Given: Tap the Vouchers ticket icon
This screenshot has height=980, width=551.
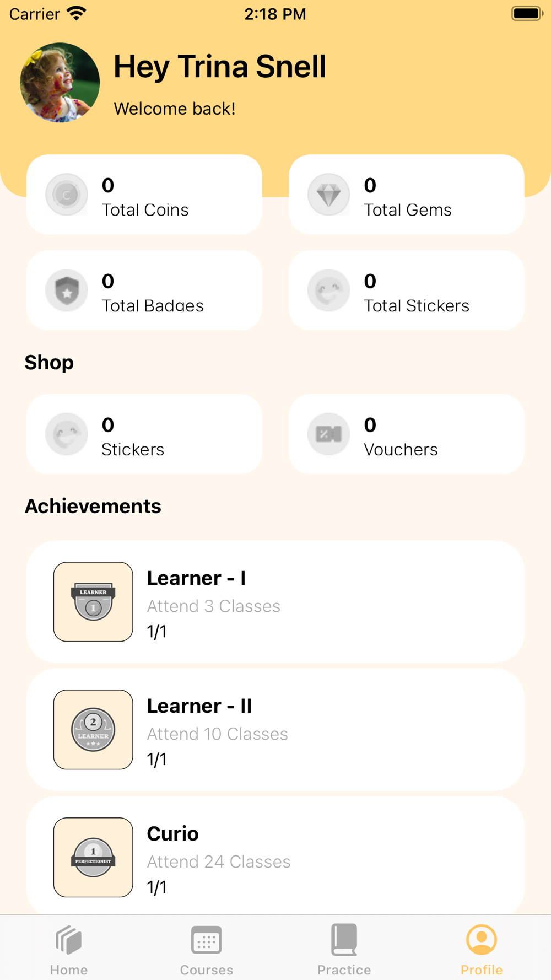Looking at the screenshot, I should pos(329,434).
